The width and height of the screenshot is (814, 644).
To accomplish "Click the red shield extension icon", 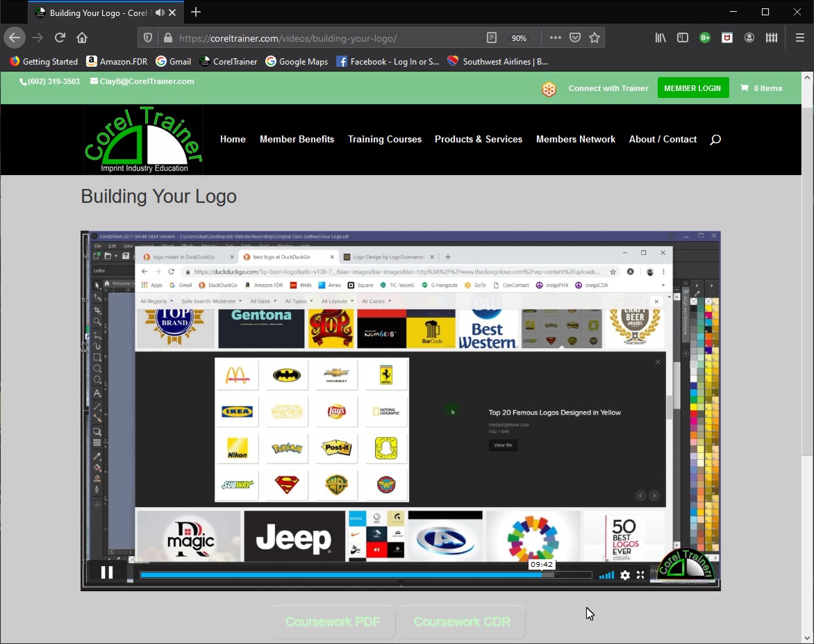I will (727, 38).
